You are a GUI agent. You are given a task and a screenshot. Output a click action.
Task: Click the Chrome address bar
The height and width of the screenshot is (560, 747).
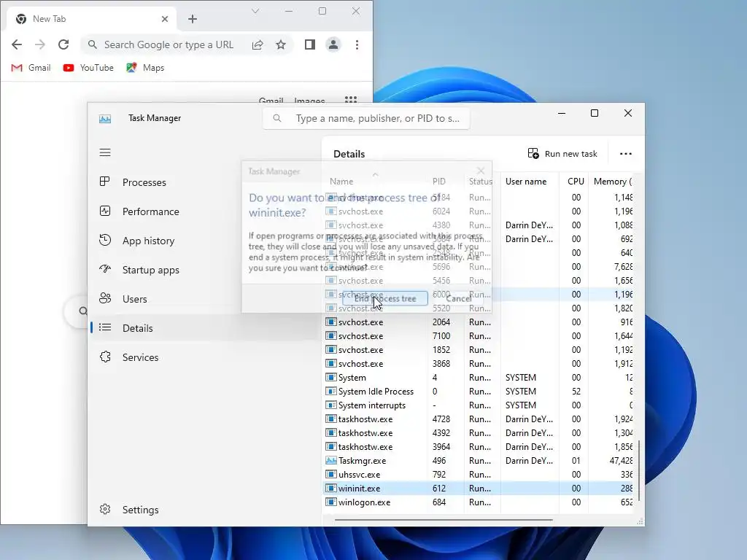169,44
